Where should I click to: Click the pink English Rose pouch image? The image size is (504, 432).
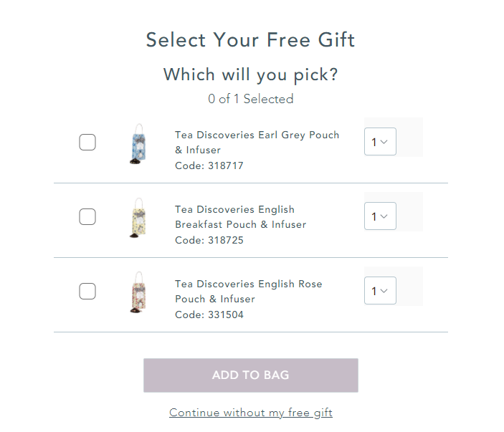click(x=138, y=292)
